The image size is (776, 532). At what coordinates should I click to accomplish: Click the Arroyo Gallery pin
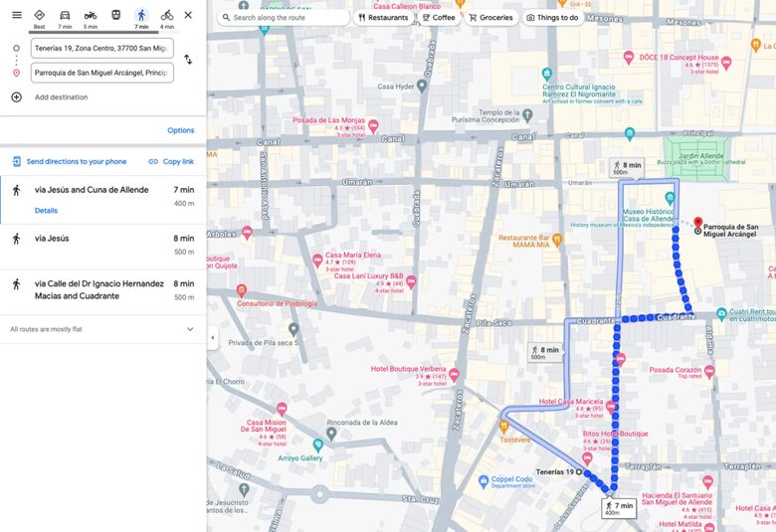click(x=317, y=444)
